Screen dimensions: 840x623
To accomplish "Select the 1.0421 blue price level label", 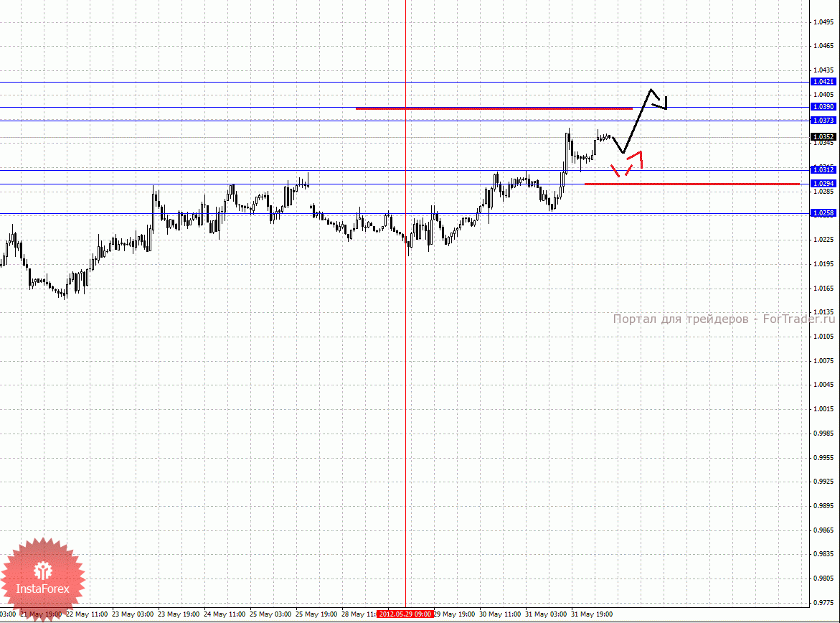I will click(x=824, y=82).
